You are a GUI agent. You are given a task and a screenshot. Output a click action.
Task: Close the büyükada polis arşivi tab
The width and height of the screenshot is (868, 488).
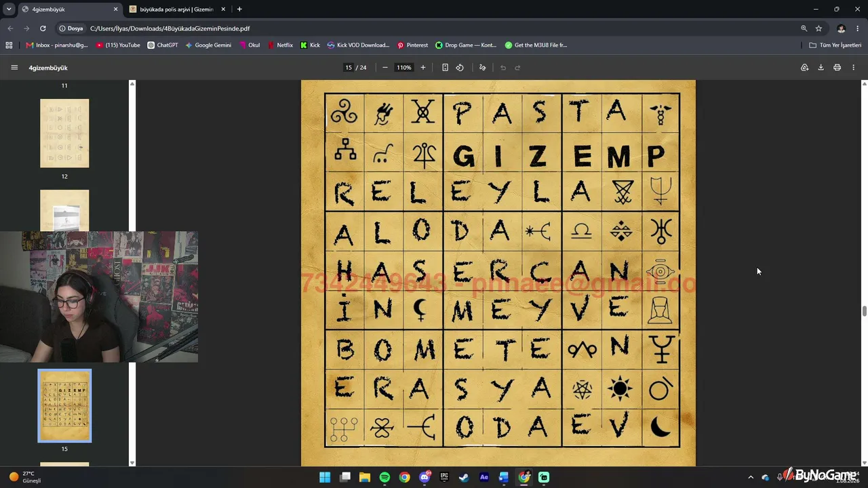pyautogui.click(x=223, y=9)
